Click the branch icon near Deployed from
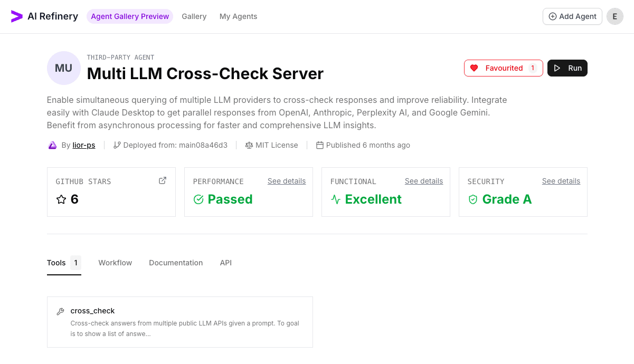The height and width of the screenshot is (364, 634). pos(117,145)
